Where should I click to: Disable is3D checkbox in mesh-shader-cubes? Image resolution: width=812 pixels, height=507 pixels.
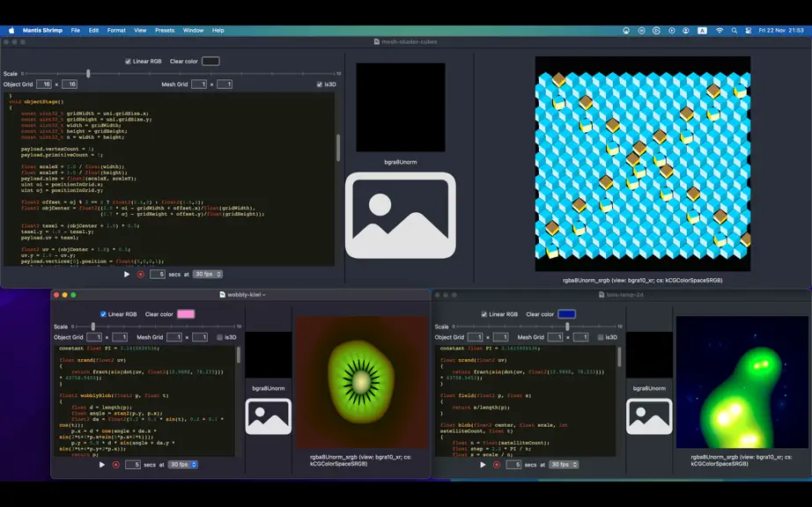pos(320,84)
